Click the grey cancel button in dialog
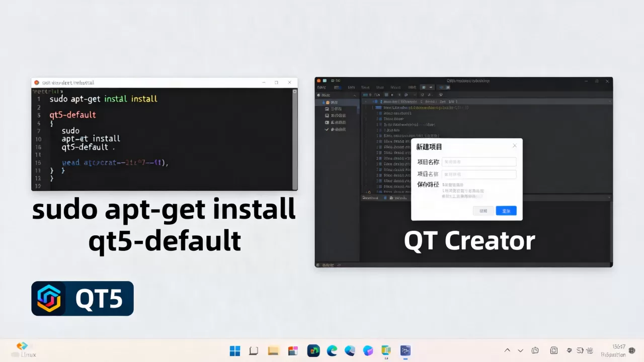 click(484, 211)
